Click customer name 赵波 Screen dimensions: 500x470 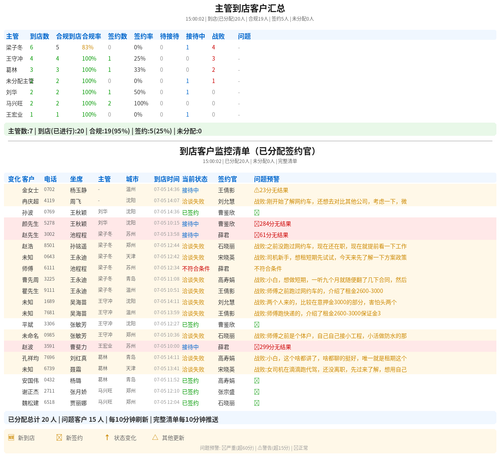(x=28, y=347)
